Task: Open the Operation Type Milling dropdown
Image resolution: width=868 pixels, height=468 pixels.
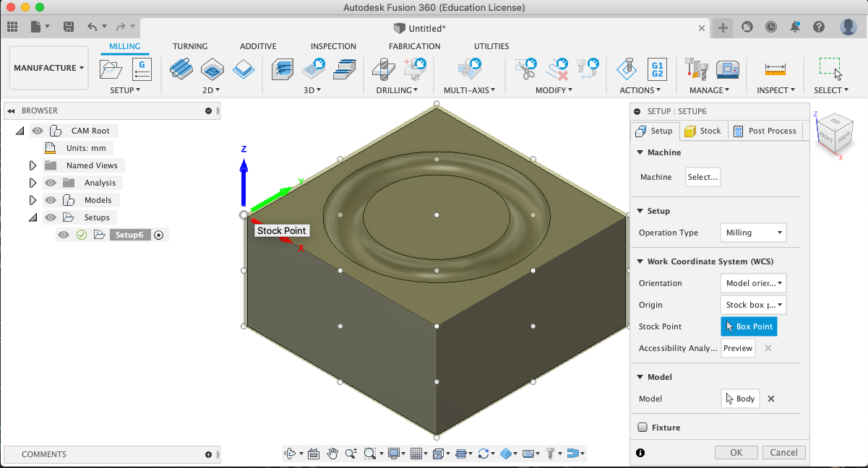Action: point(753,233)
